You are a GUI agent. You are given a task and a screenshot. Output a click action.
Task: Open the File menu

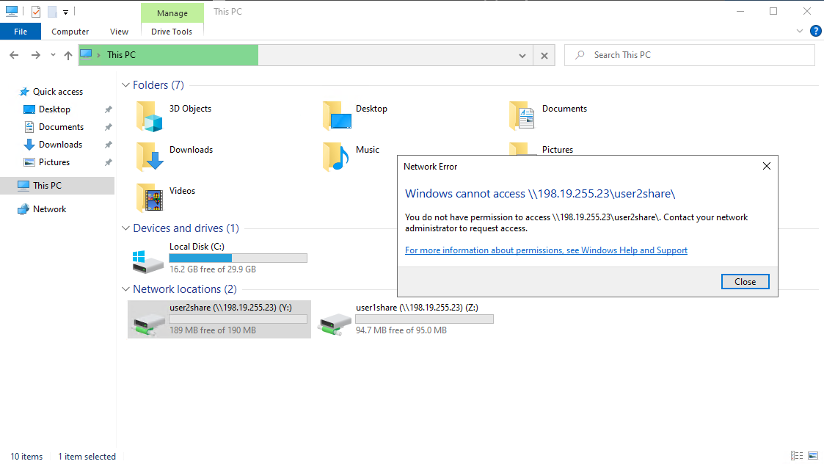pyautogui.click(x=20, y=32)
